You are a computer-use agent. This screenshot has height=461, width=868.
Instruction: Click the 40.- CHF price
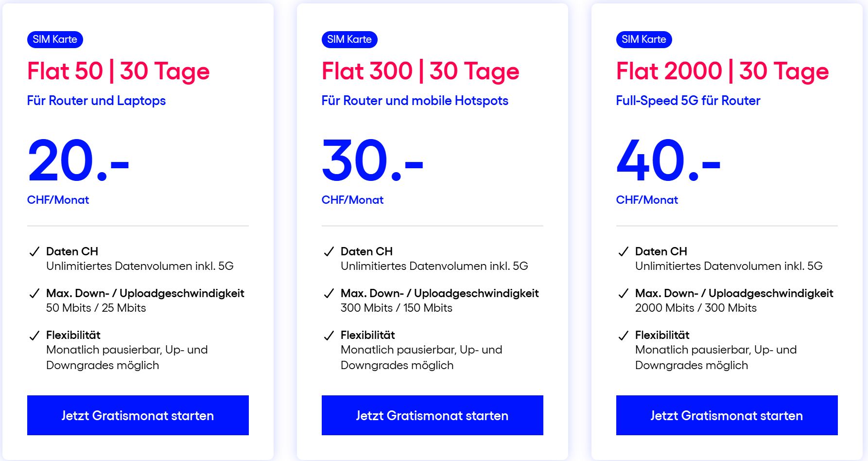[668, 160]
